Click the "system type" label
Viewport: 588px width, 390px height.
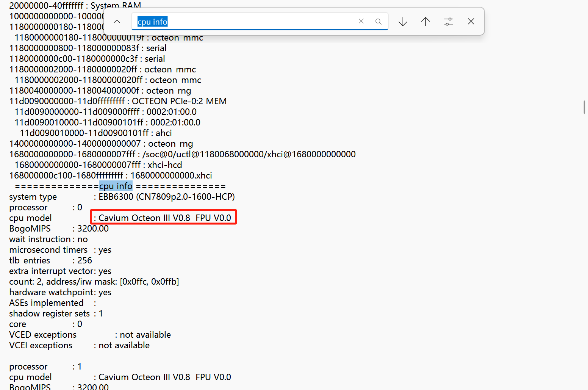(33, 197)
